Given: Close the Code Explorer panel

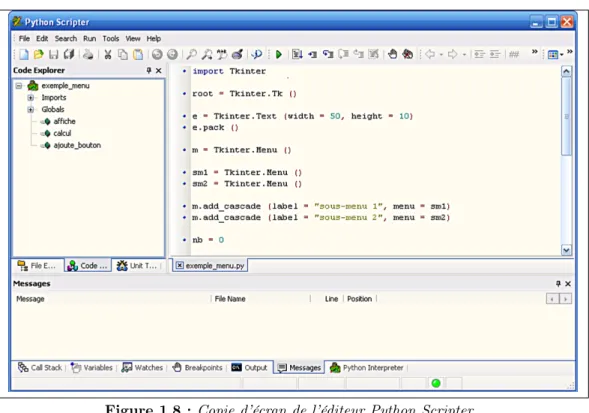Looking at the screenshot, I should click(159, 70).
